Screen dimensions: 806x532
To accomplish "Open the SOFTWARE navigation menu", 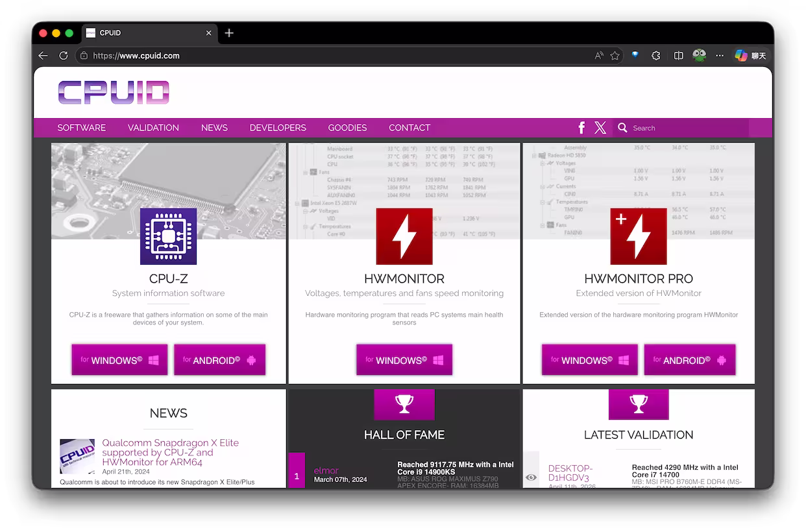I will 81,128.
